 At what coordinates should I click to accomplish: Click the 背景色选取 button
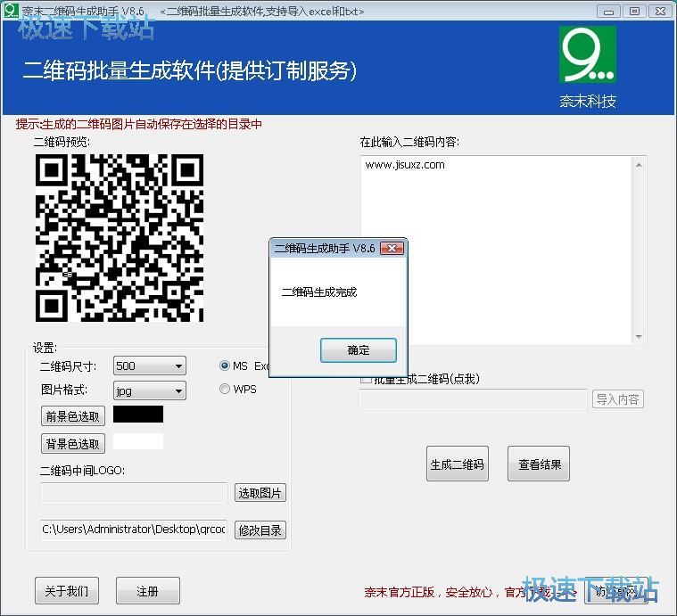pyautogui.click(x=73, y=443)
